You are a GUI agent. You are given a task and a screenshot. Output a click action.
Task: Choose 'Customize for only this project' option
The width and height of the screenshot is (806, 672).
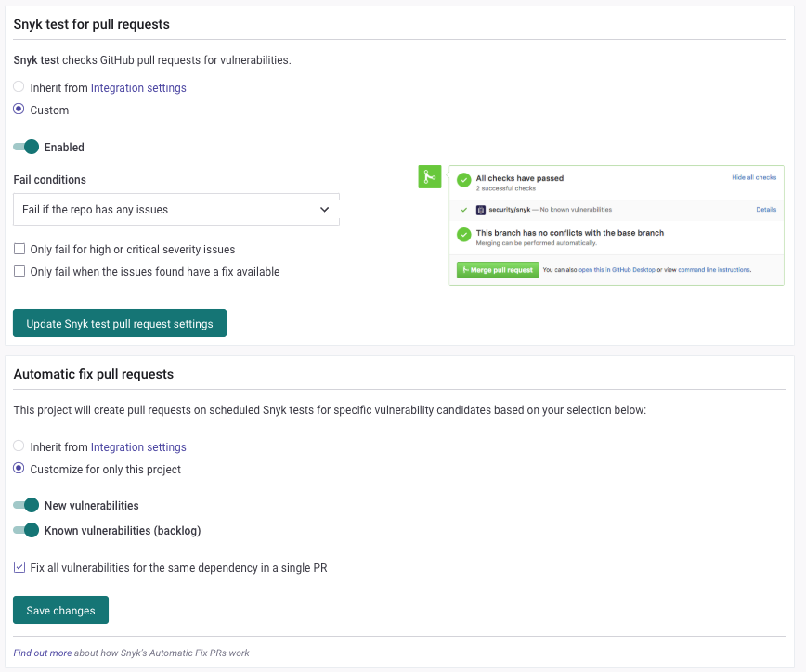(19, 469)
